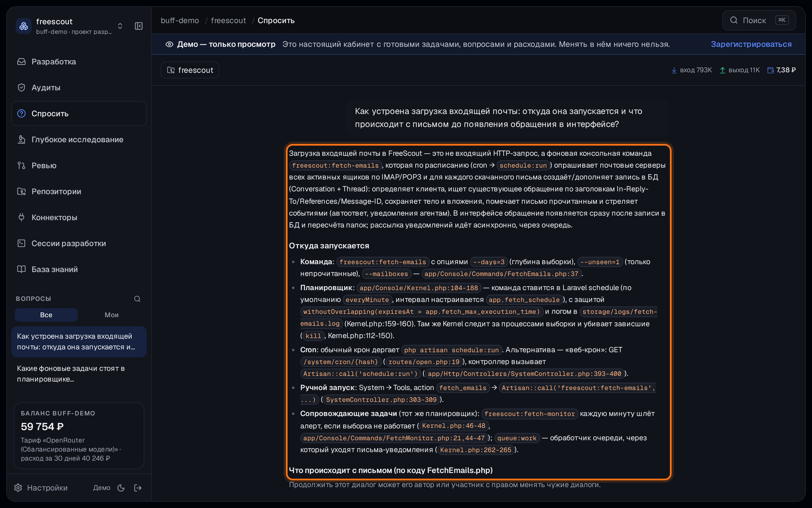This screenshot has height=508, width=812.
Task: Click the user question message bubble
Action: [507, 118]
